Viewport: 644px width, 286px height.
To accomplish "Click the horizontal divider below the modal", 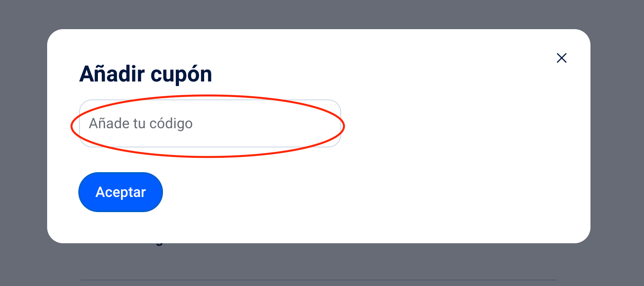I will (319, 280).
